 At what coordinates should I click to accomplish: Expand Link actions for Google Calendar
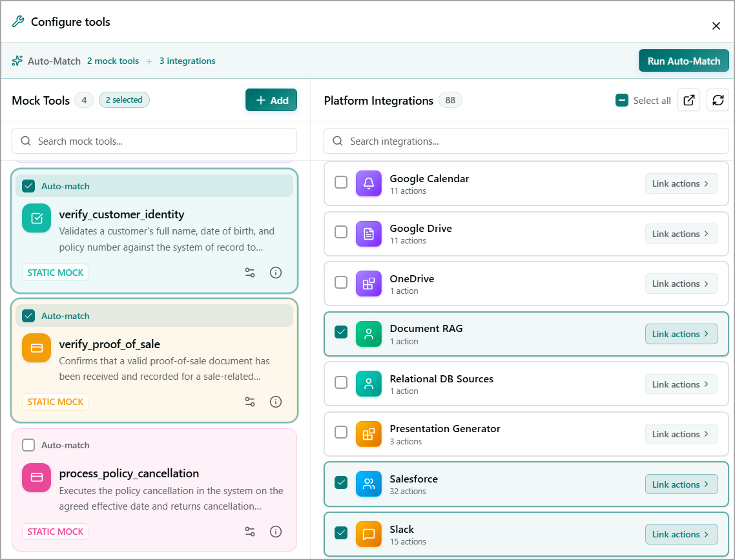coord(681,183)
